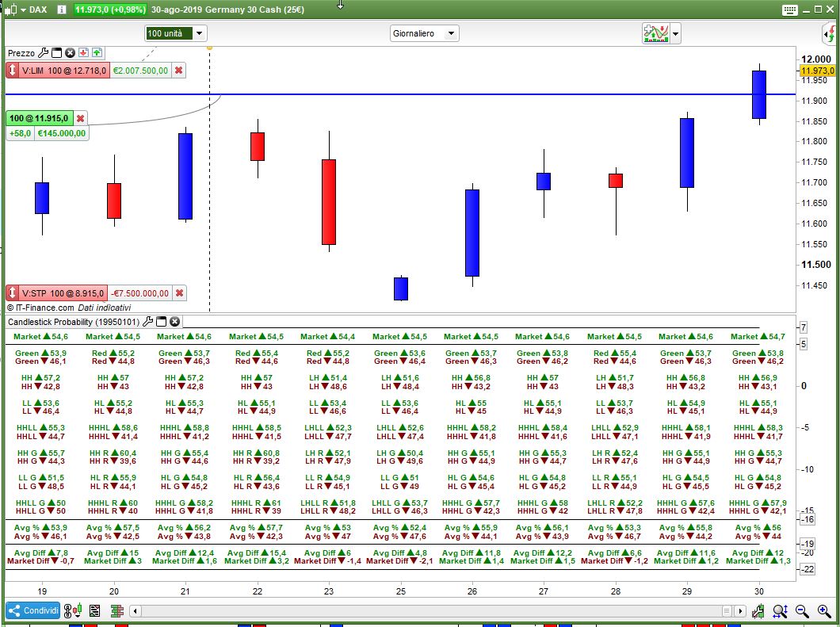Open the DAX instrument dropdown arrow
Image resolution: width=840 pixels, height=627 pixels.
pos(23,10)
